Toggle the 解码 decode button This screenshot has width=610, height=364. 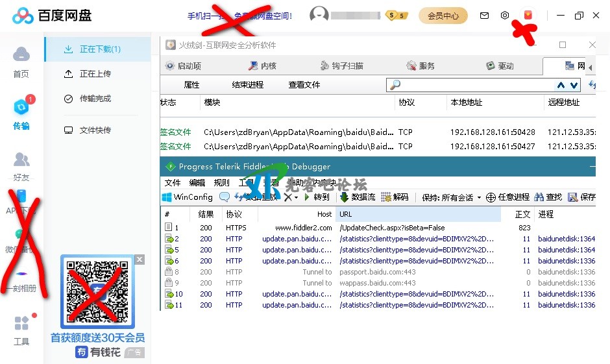(x=395, y=197)
